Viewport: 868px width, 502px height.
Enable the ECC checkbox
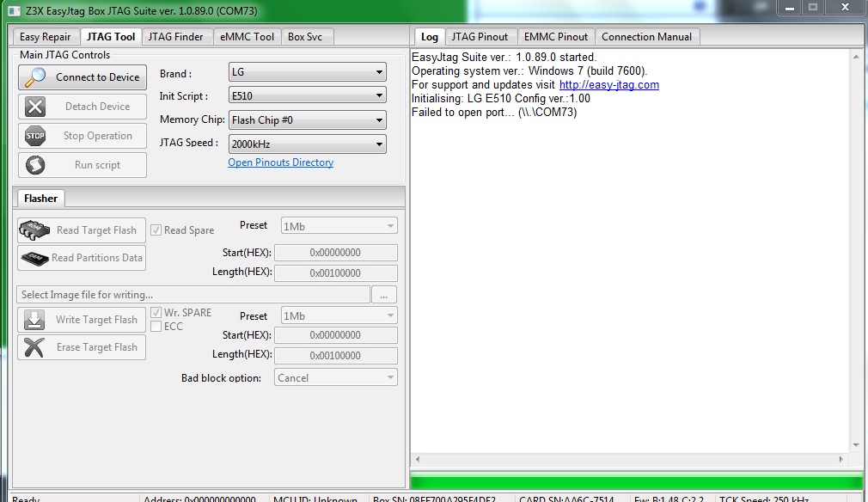click(156, 327)
